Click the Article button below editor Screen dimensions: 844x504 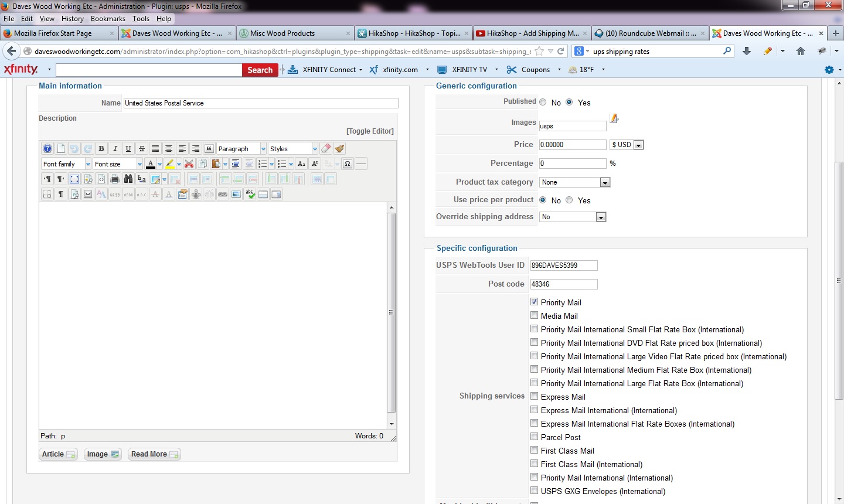click(58, 454)
